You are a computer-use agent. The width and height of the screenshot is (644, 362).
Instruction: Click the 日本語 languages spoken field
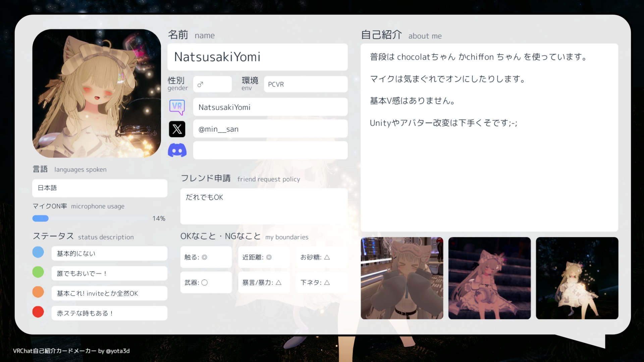100,188
